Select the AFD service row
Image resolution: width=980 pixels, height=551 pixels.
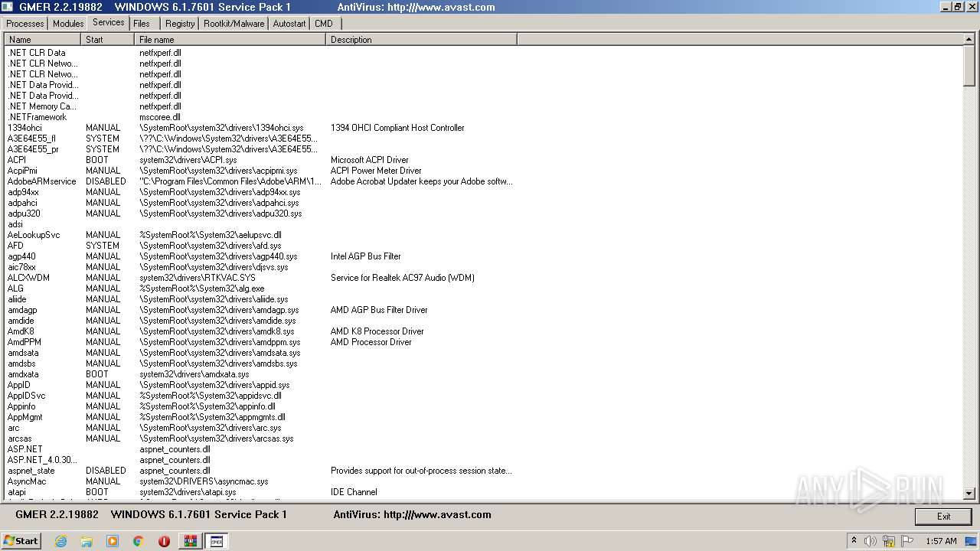click(483, 246)
